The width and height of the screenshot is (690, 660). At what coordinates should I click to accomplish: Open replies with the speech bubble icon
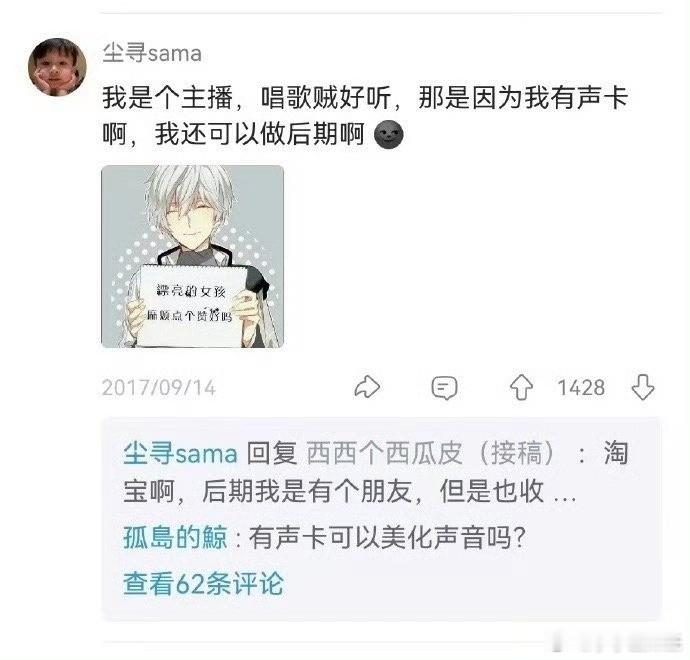coord(444,388)
